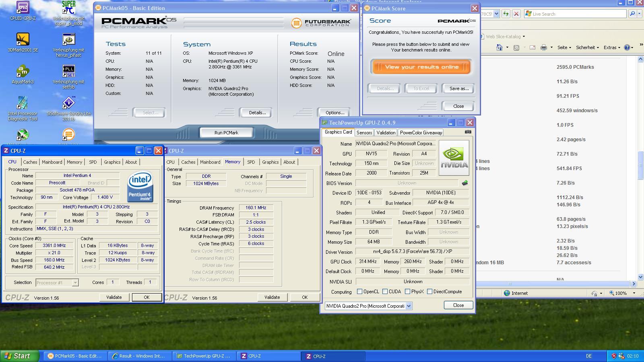Open the Seite menu dropdown
This screenshot has width=644, height=362.
pos(564,47)
